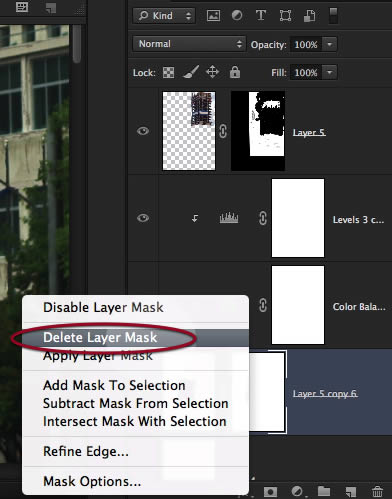Choose Subtract Mask From Selection
392x499 pixels.
135,403
